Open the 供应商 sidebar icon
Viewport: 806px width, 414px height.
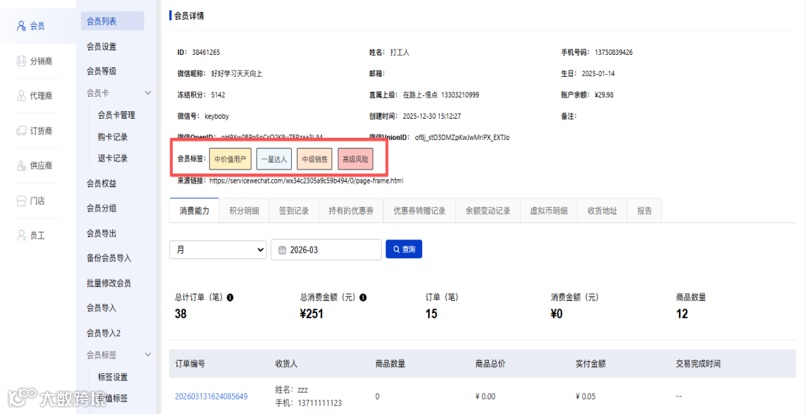(21, 166)
